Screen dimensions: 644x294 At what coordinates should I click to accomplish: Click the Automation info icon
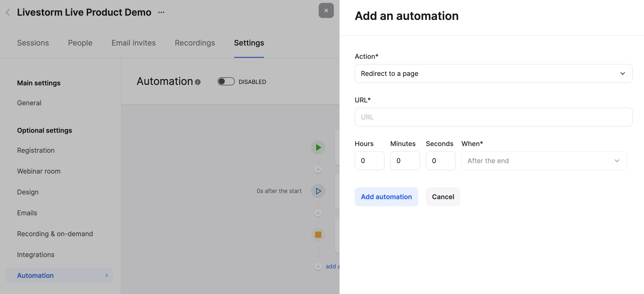coord(198,82)
